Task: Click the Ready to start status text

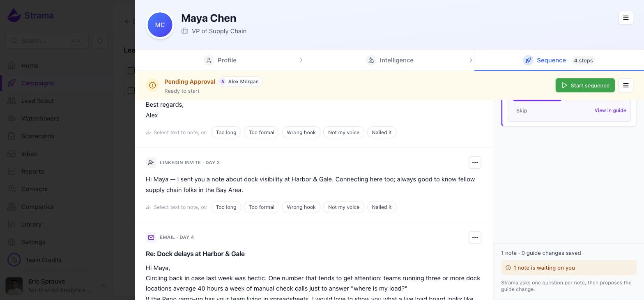Action: coord(182,91)
